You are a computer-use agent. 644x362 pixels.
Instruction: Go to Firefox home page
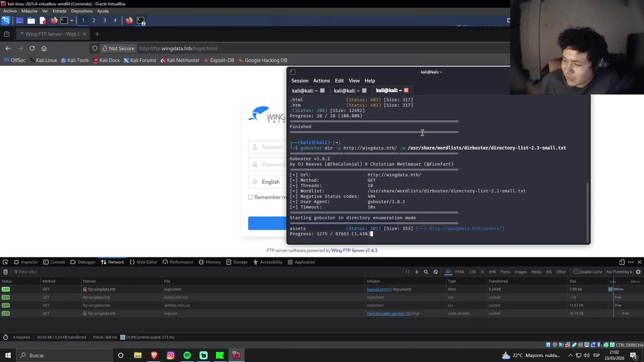[x=44, y=48]
